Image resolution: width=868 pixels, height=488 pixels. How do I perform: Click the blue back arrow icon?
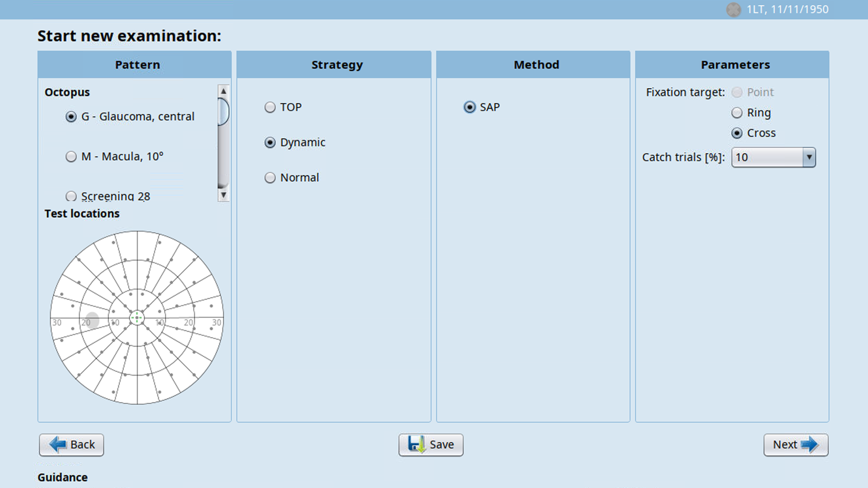tap(58, 445)
